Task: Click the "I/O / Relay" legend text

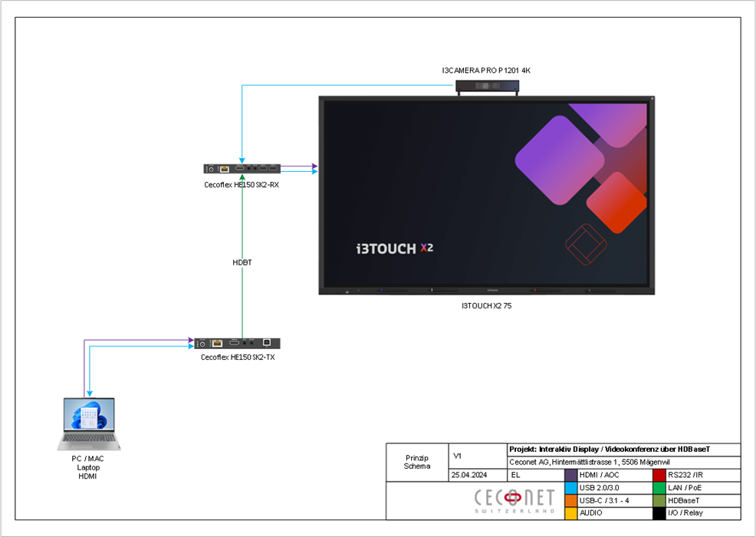Action: point(685,513)
